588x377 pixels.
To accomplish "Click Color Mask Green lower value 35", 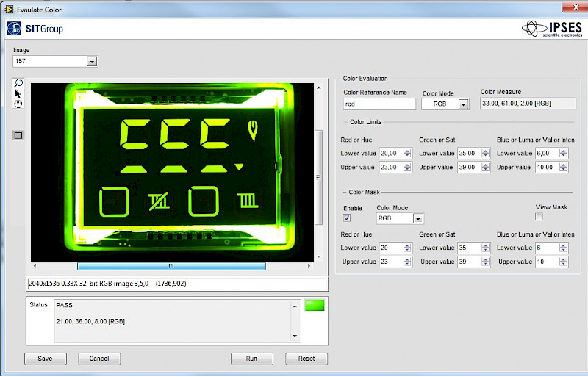I will 470,248.
